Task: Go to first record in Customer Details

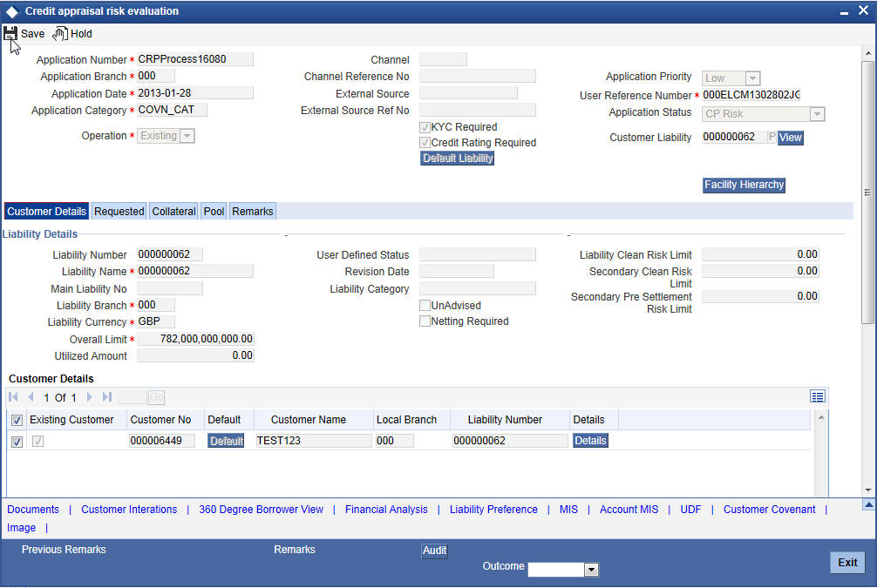Action: point(13,397)
